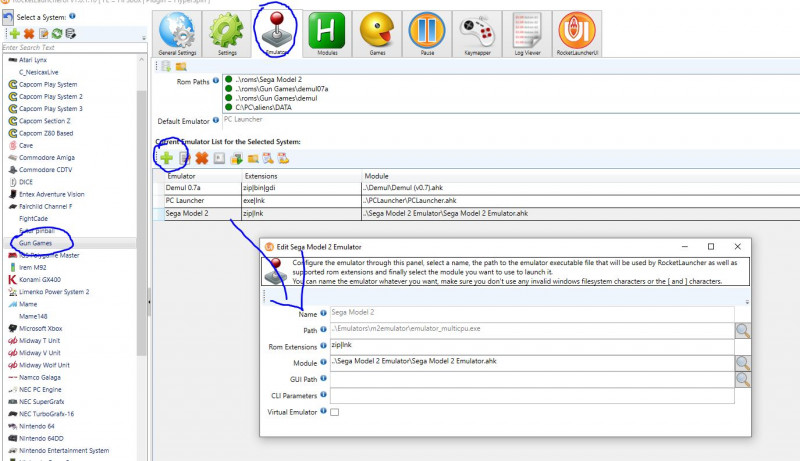The image size is (800, 461).
Task: Open the Keymapper controller tab
Action: (477, 34)
